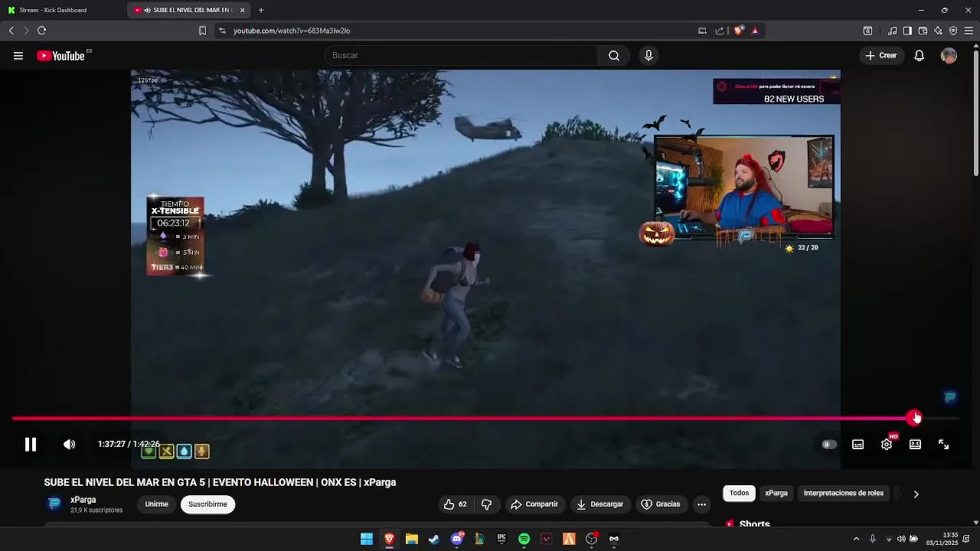The width and height of the screenshot is (980, 551).
Task: Switch to theater mode
Action: pyautogui.click(x=915, y=445)
